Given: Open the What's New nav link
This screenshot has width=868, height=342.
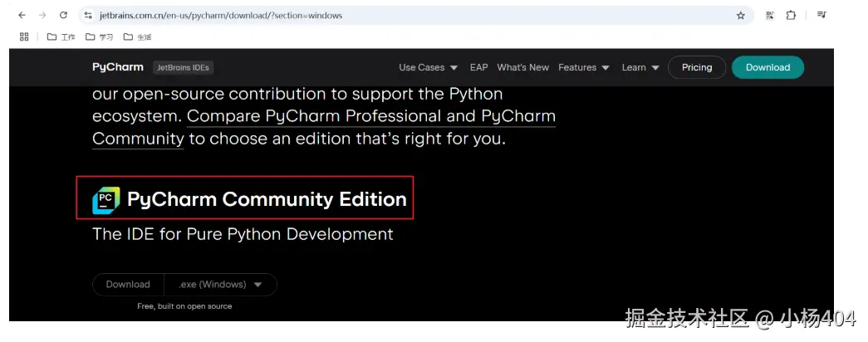Looking at the screenshot, I should coord(523,67).
